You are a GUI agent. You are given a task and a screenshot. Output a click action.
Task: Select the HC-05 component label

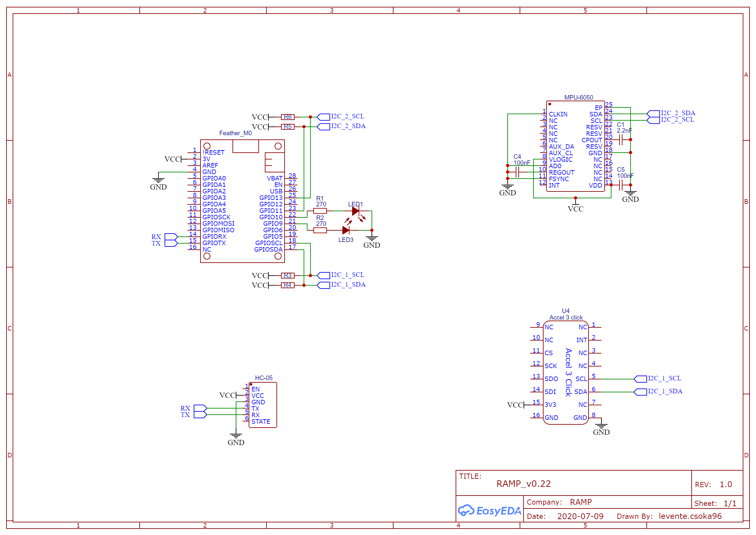point(264,378)
